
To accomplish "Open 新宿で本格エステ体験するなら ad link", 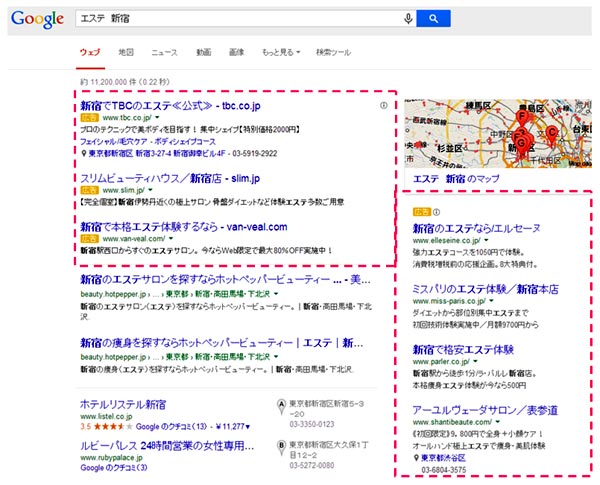I will click(184, 227).
